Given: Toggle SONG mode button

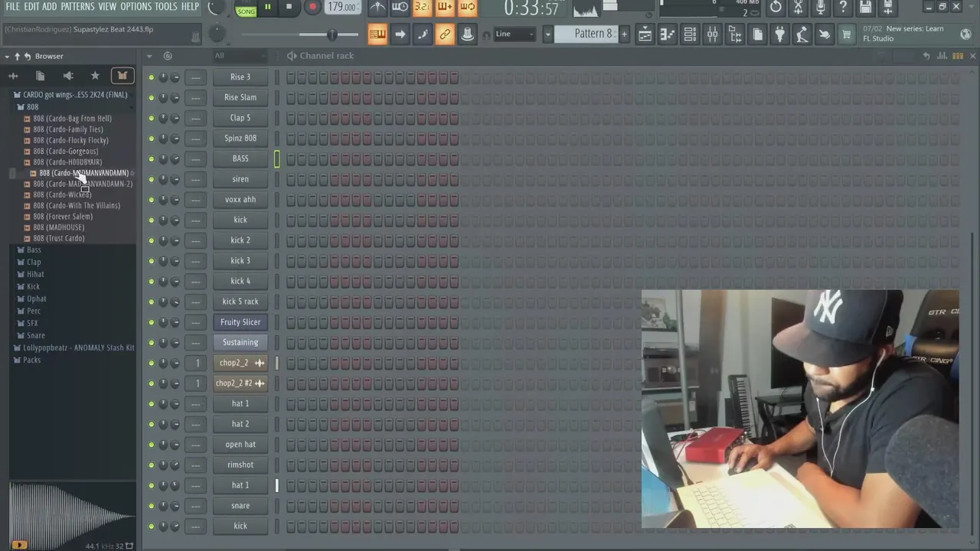Looking at the screenshot, I should click(x=246, y=11).
